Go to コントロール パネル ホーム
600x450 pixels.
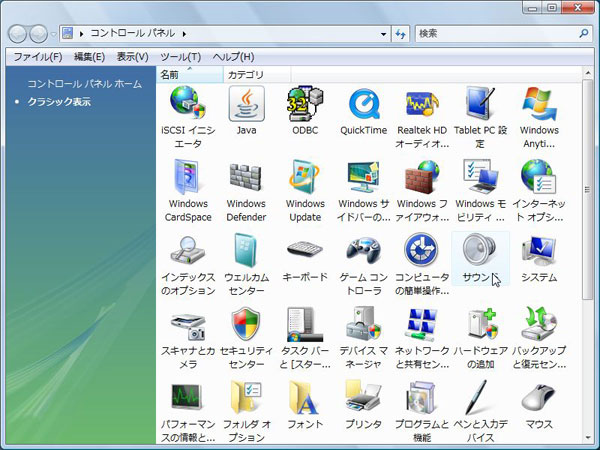85,84
